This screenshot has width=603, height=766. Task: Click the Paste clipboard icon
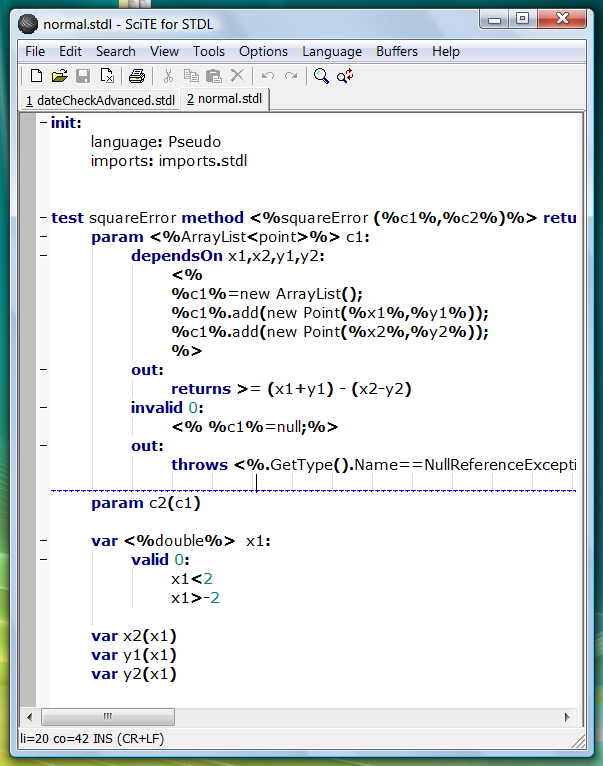coord(214,76)
